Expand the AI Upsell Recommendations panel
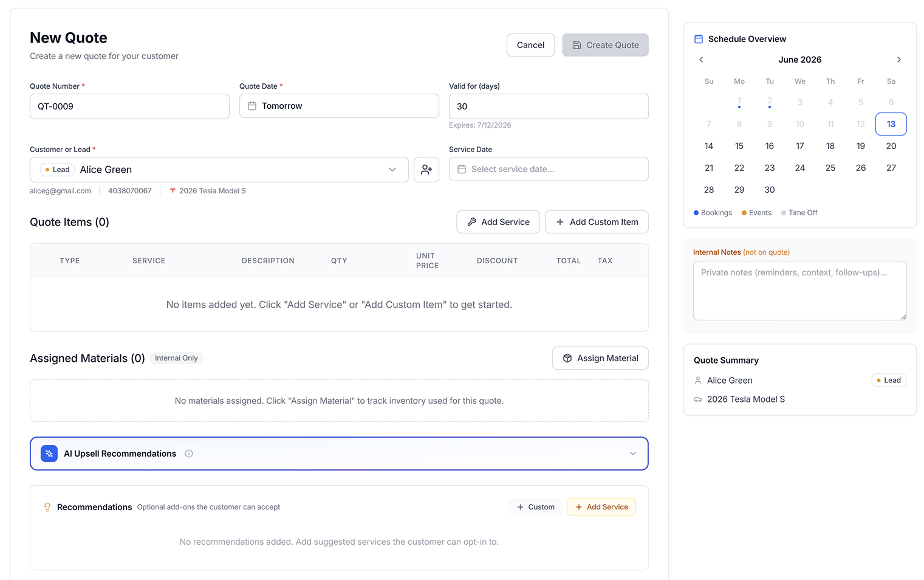The image size is (924, 580). coord(633,454)
